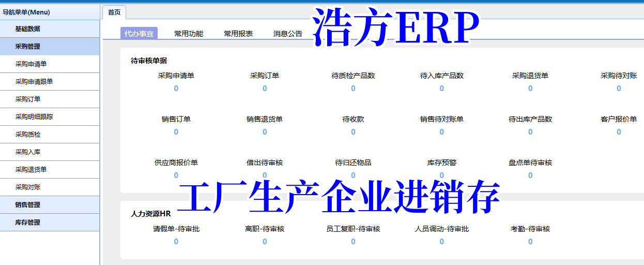Expand the 基础数据 section in navigation menu
Viewport: 644px width, 265px height.
tap(27, 29)
